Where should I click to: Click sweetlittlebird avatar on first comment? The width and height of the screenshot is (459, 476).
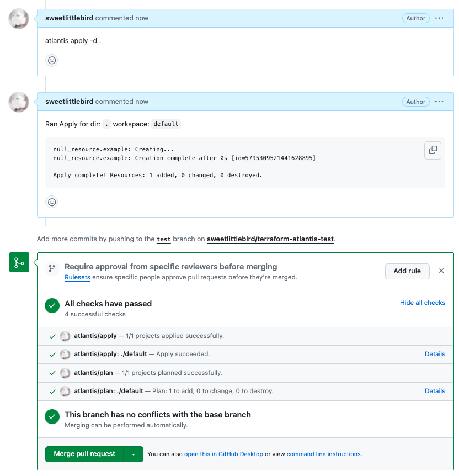pyautogui.click(x=19, y=19)
